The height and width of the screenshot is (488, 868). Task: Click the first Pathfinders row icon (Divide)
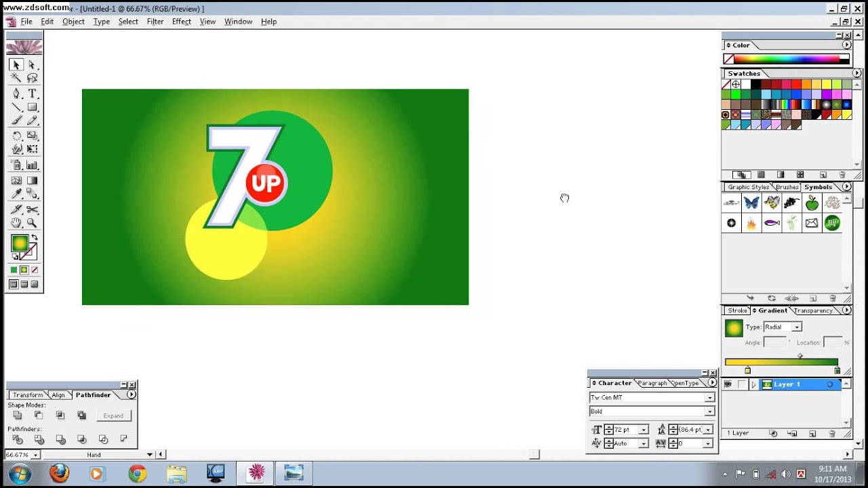click(x=18, y=439)
